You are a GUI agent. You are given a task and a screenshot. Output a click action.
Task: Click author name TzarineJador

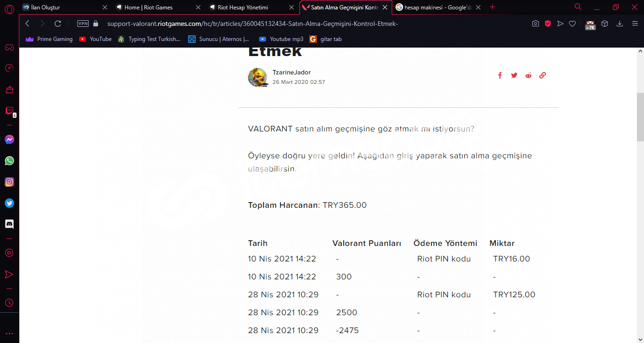tap(291, 72)
